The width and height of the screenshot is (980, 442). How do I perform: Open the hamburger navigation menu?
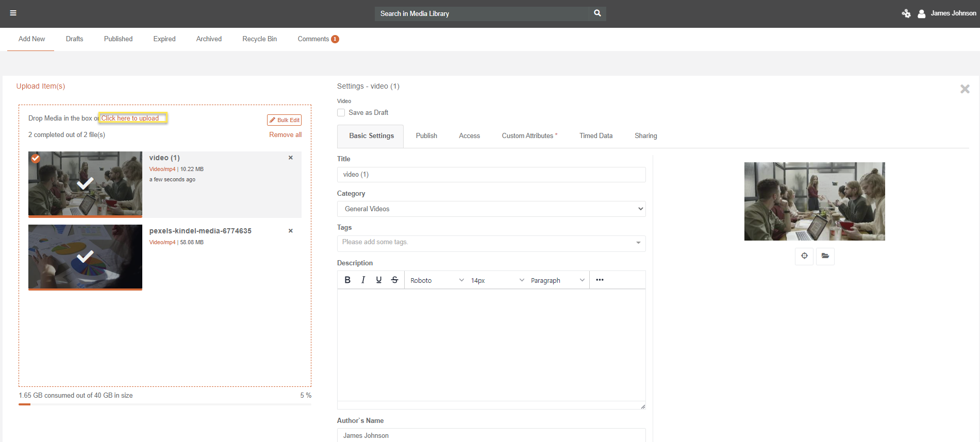13,13
